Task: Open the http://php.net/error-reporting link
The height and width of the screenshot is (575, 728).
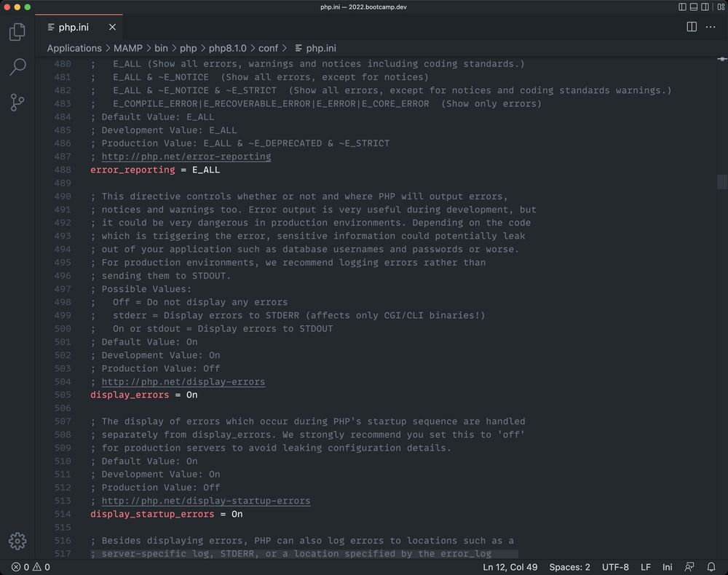Action: tap(186, 156)
